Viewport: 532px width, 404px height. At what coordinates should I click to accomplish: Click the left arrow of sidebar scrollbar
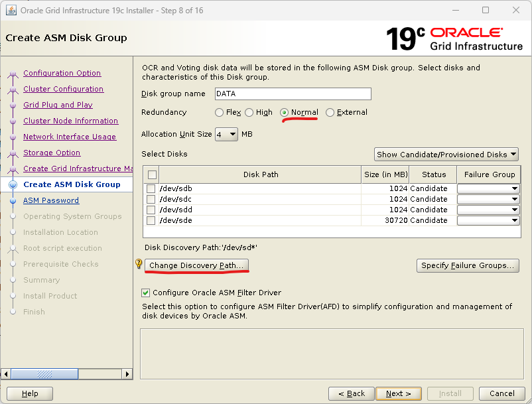point(6,374)
